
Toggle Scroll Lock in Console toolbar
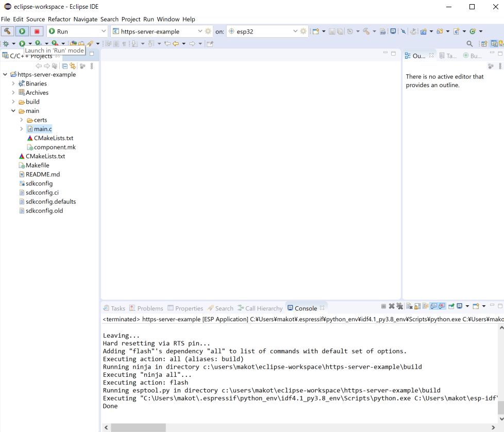pyautogui.click(x=417, y=306)
